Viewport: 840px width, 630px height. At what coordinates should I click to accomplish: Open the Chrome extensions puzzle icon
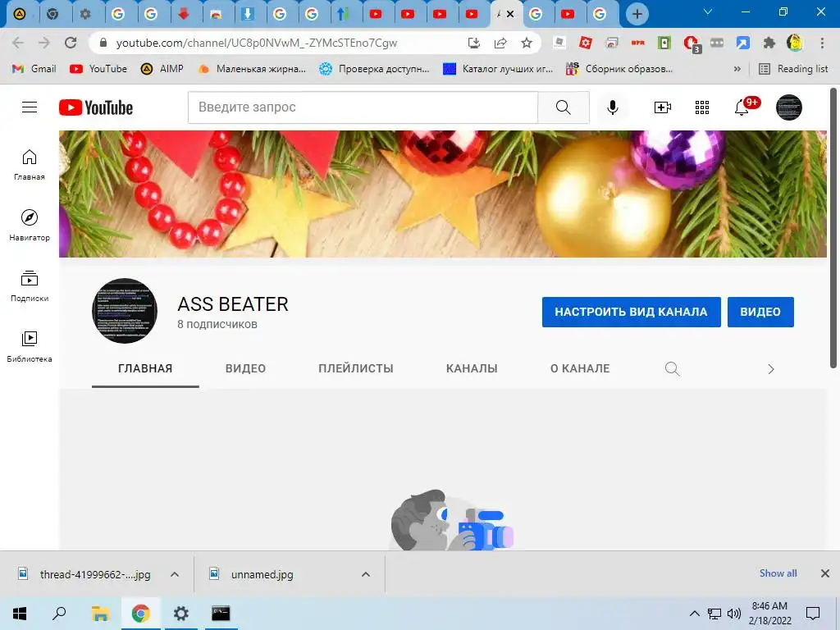[x=769, y=43]
